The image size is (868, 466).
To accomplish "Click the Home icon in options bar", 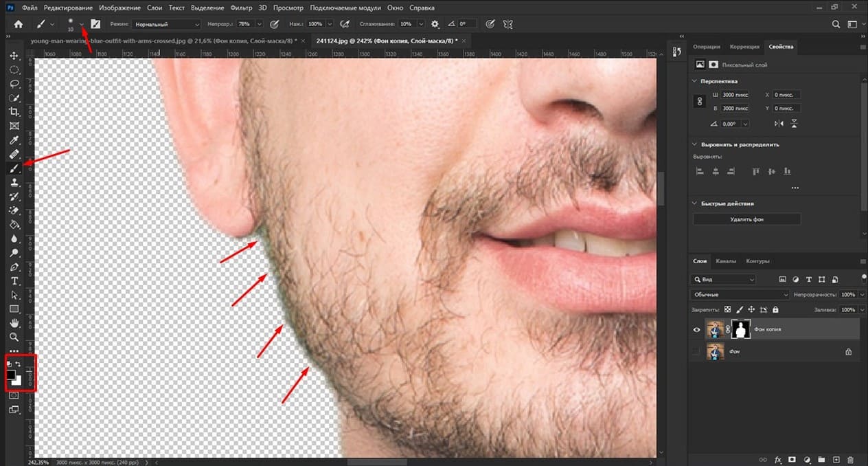I will click(19, 23).
